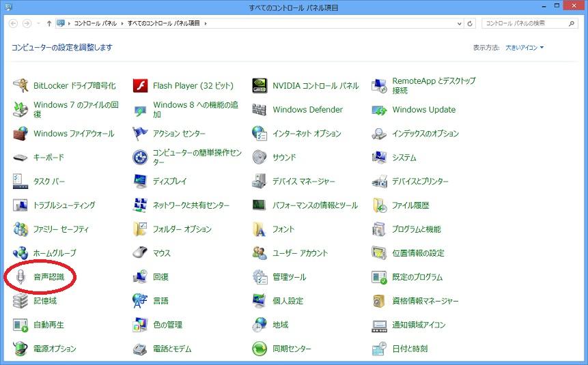Image resolution: width=588 pixels, height=365 pixels.
Task: Open the マウス icon
Action: click(x=140, y=252)
